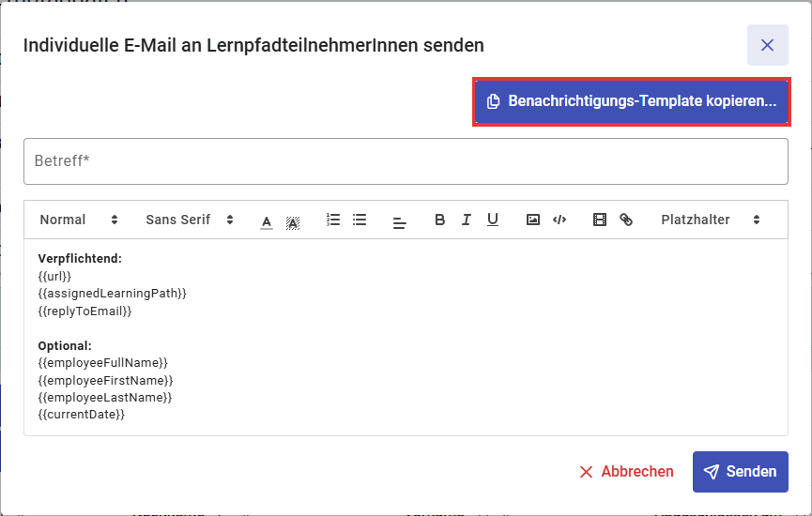
Task: Insert an image into the email
Action: click(x=533, y=220)
